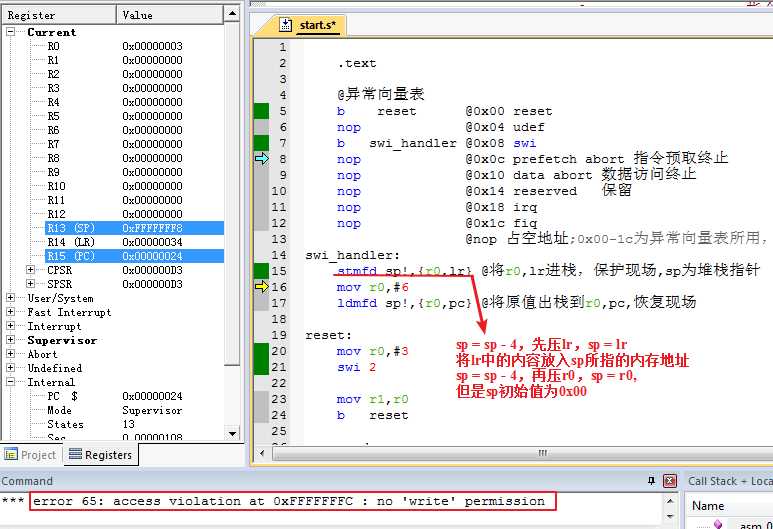This screenshot has height=529, width=773.
Task: Click the ldmfd instruction on line 17
Action: pos(404,303)
